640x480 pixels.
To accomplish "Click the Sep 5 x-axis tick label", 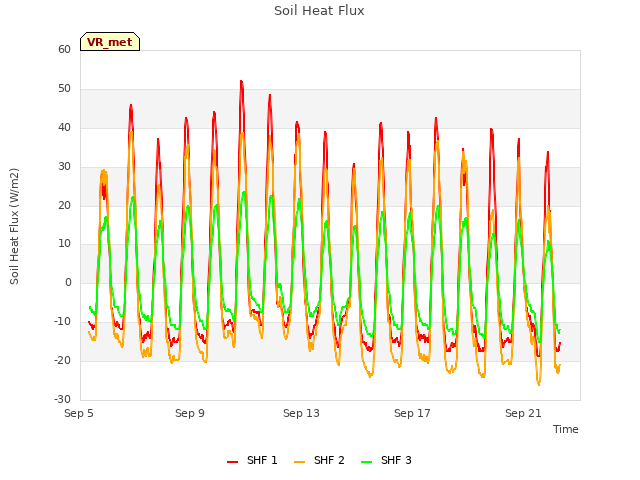I will pyautogui.click(x=79, y=413).
